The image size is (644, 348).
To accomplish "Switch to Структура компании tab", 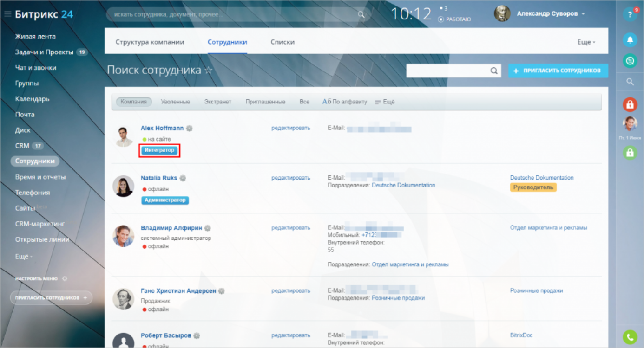I will click(150, 42).
